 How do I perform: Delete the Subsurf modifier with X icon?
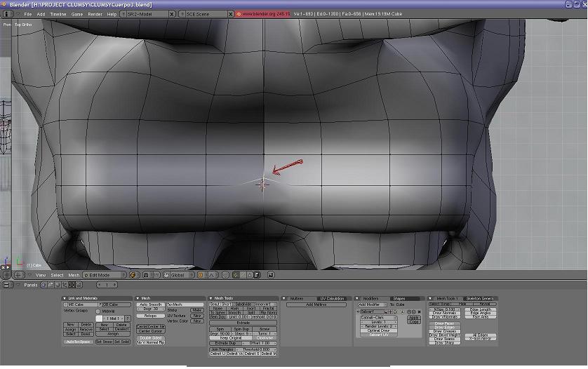coord(420,311)
